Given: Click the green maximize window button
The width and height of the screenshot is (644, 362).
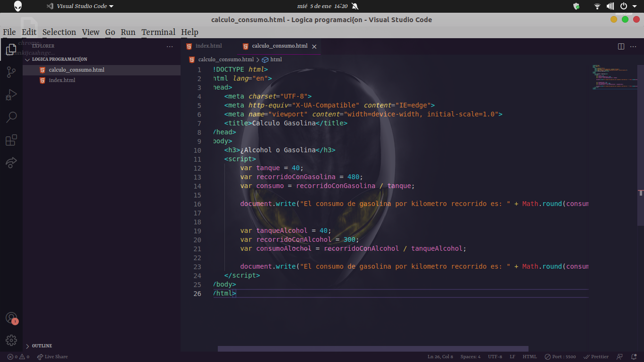Looking at the screenshot, I should click(625, 19).
